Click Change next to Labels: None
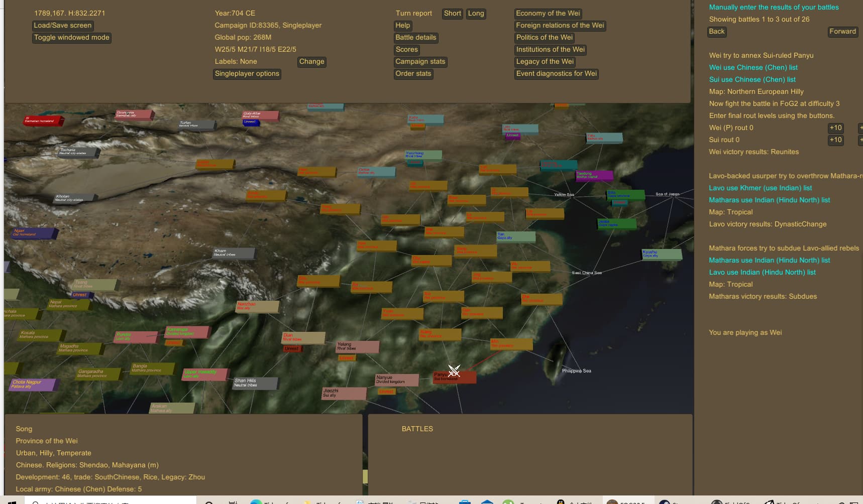Screen dimensions: 863x504 [312, 61]
